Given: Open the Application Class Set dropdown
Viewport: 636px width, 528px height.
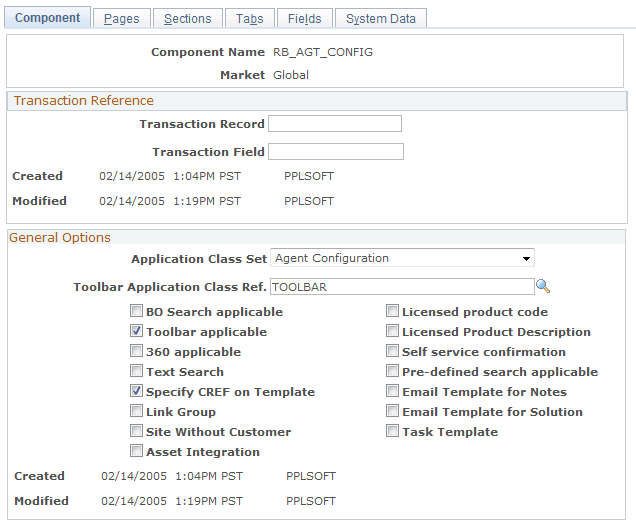Looking at the screenshot, I should pyautogui.click(x=402, y=258).
